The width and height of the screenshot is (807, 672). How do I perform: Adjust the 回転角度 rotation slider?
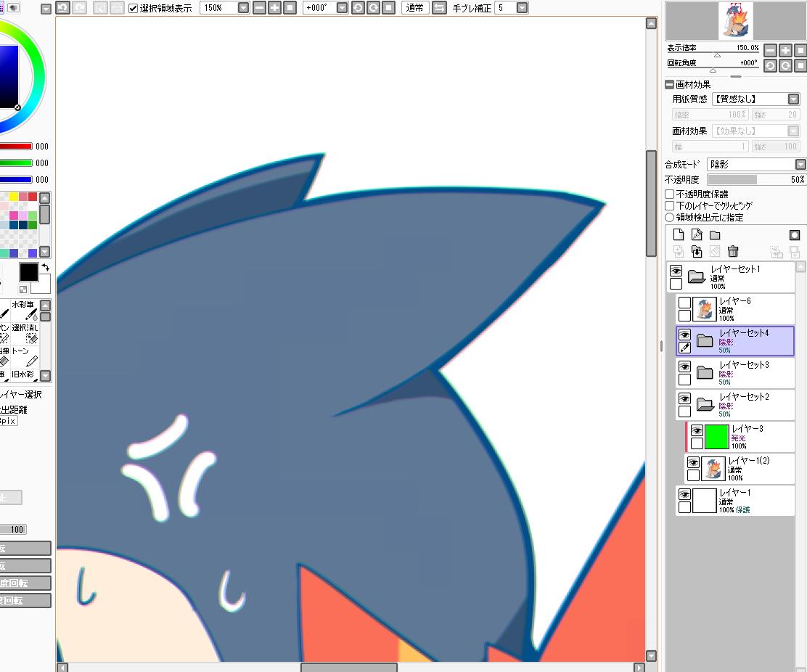tap(713, 70)
